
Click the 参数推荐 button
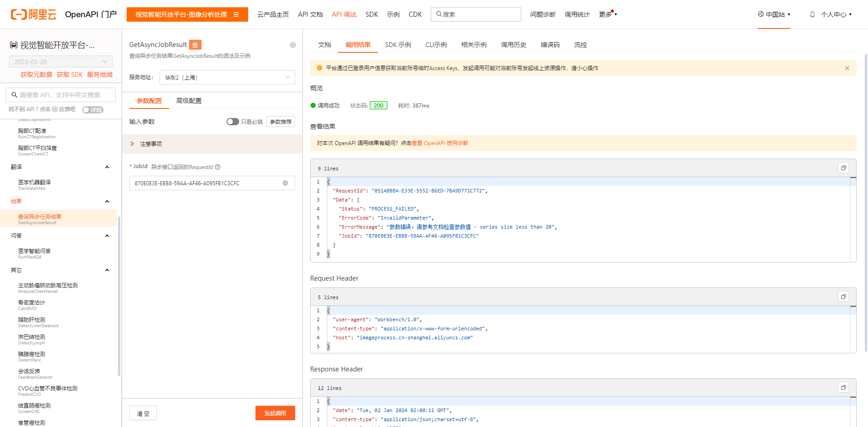tap(281, 122)
